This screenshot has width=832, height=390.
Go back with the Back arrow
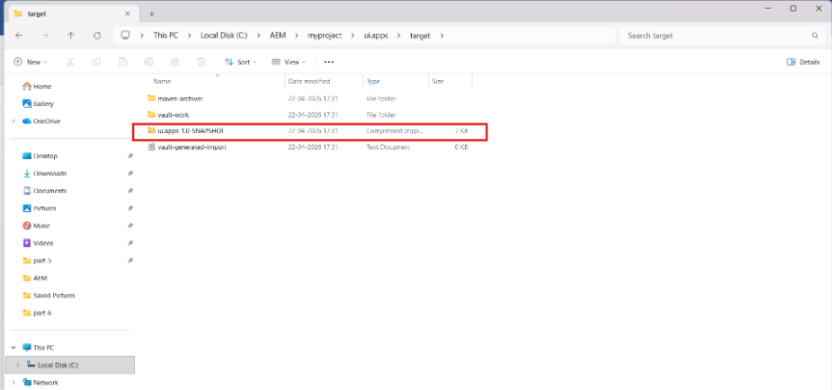[x=19, y=36]
